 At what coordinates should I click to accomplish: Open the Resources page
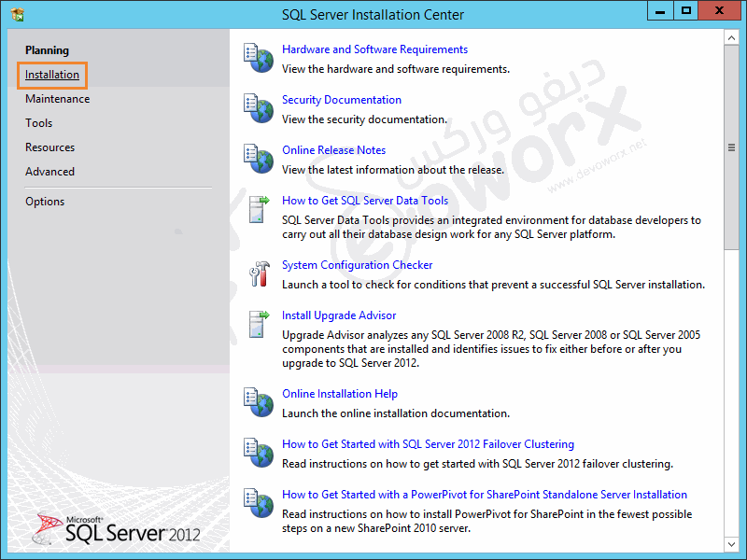click(x=49, y=147)
